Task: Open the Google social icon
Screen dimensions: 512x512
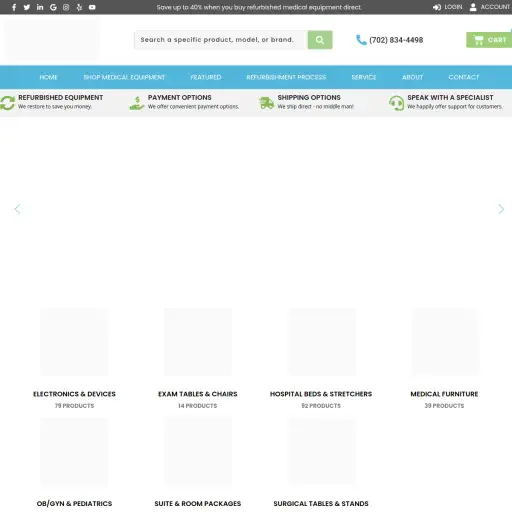Action: [x=53, y=7]
